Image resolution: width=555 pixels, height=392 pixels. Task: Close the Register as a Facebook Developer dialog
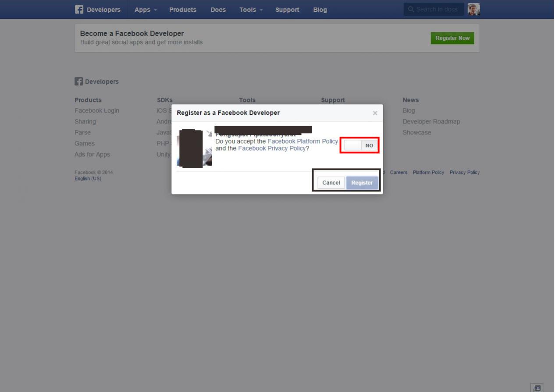[x=375, y=113]
